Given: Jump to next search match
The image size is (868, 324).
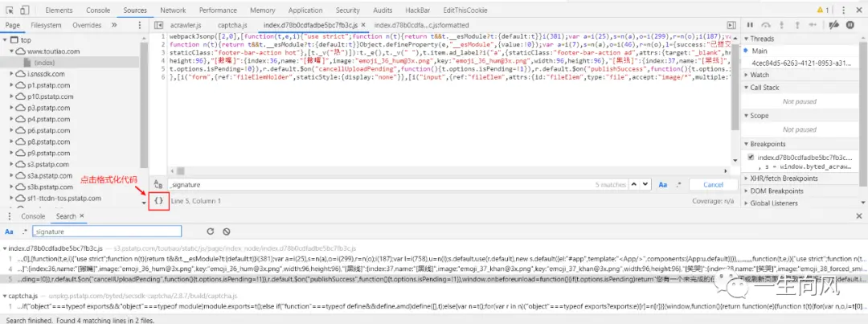Looking at the screenshot, I should 645,184.
